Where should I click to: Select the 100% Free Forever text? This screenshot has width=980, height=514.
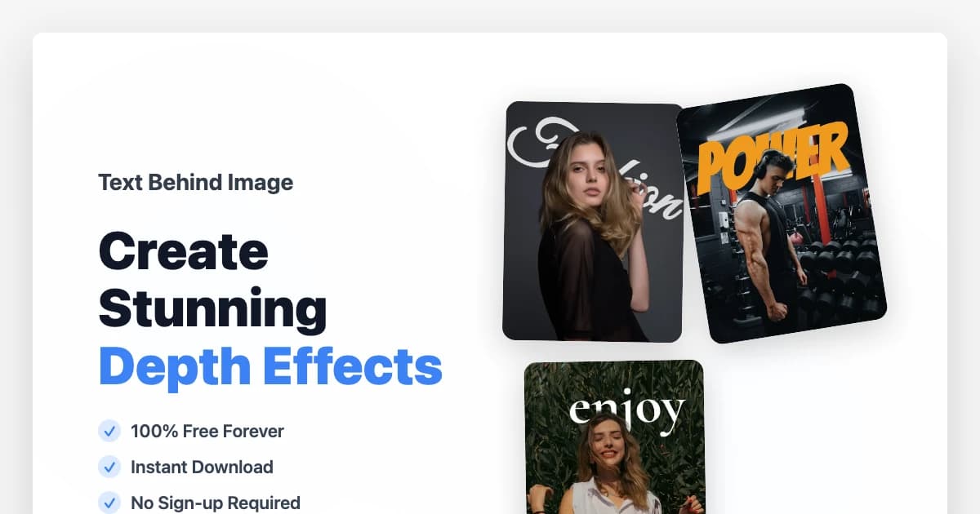click(x=207, y=431)
